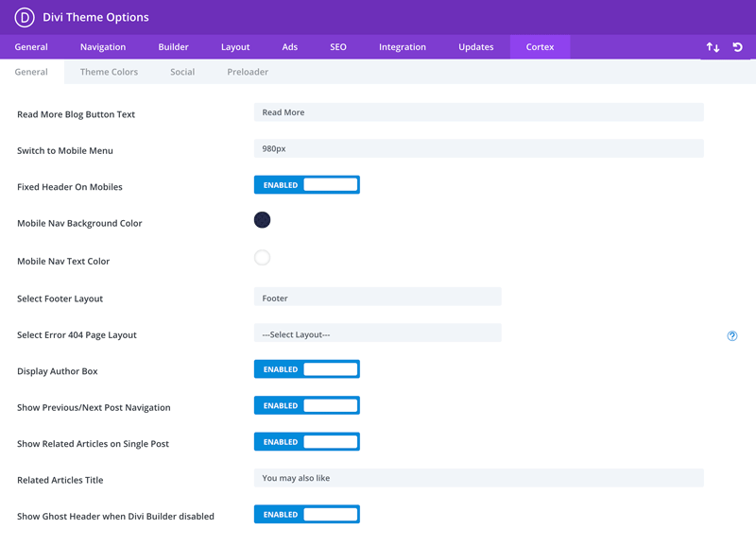
Task: Click the Read More Blog Button Text field
Action: (x=479, y=112)
